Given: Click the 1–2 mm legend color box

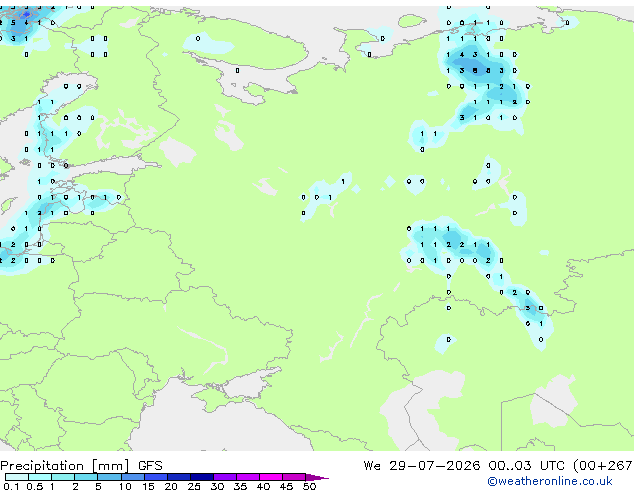Looking at the screenshot, I should coord(63,477).
